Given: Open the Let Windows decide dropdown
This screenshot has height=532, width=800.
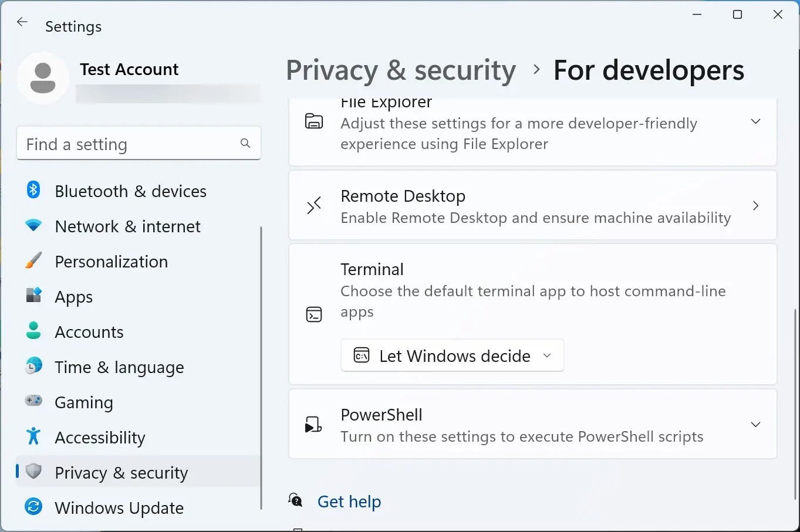Looking at the screenshot, I should pos(453,355).
